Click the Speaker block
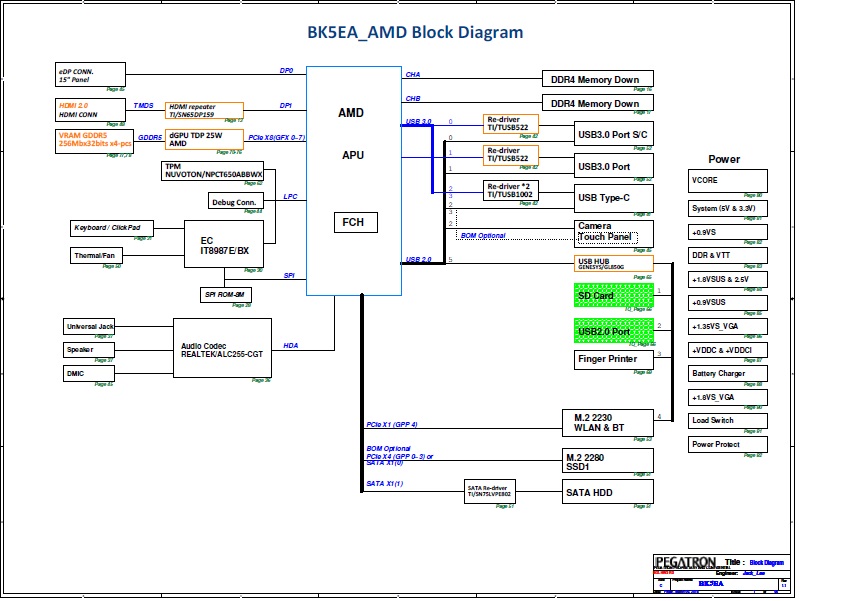Image resolution: width=851 pixels, height=601 pixels. (89, 350)
